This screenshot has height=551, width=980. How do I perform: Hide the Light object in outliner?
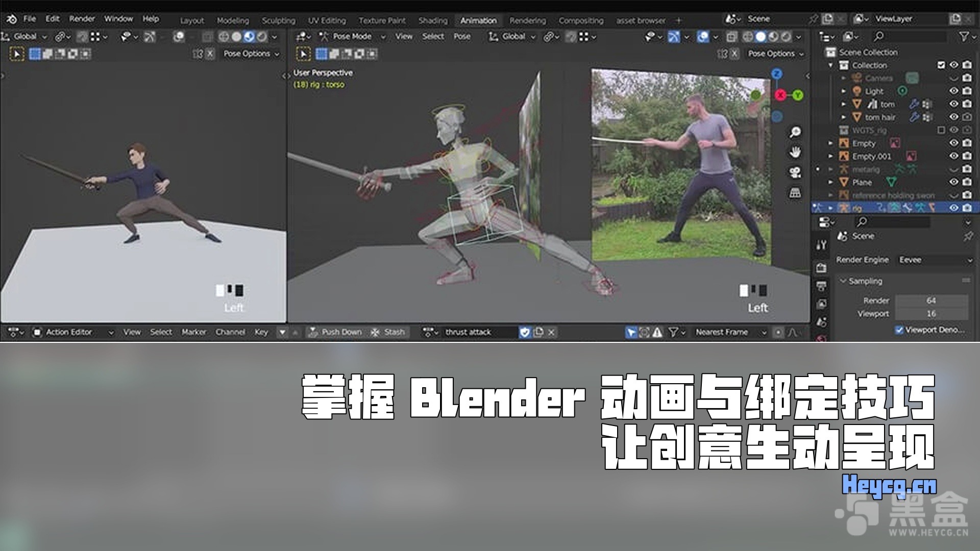953,91
